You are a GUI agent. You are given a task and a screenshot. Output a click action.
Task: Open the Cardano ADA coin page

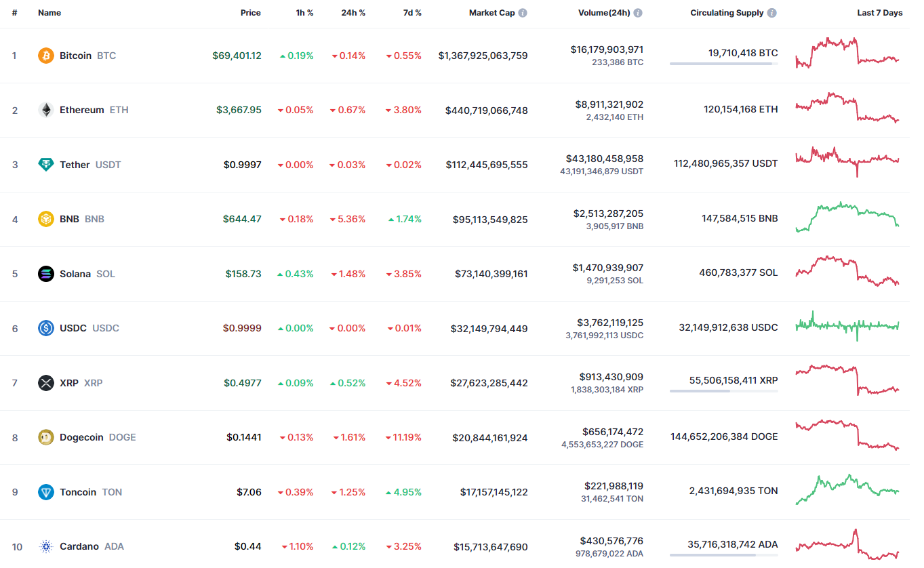pos(79,546)
